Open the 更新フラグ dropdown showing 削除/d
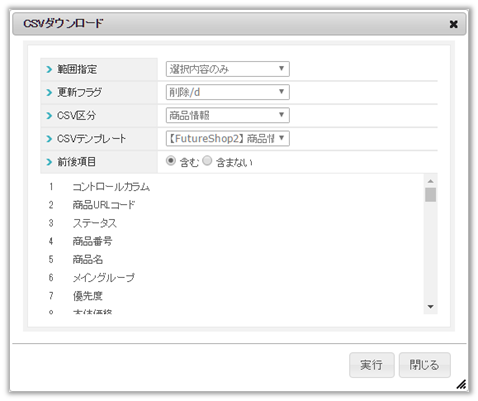The height and width of the screenshot is (401, 478). (228, 92)
